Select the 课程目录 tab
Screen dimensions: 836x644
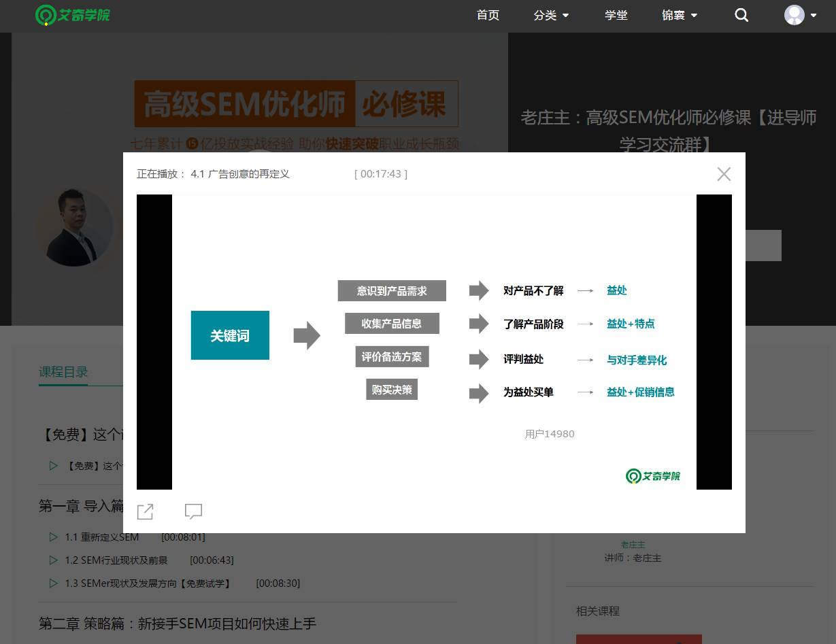63,372
